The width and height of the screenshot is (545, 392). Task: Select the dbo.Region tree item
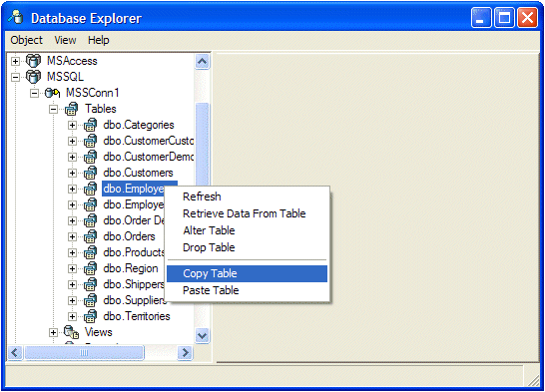point(131,268)
